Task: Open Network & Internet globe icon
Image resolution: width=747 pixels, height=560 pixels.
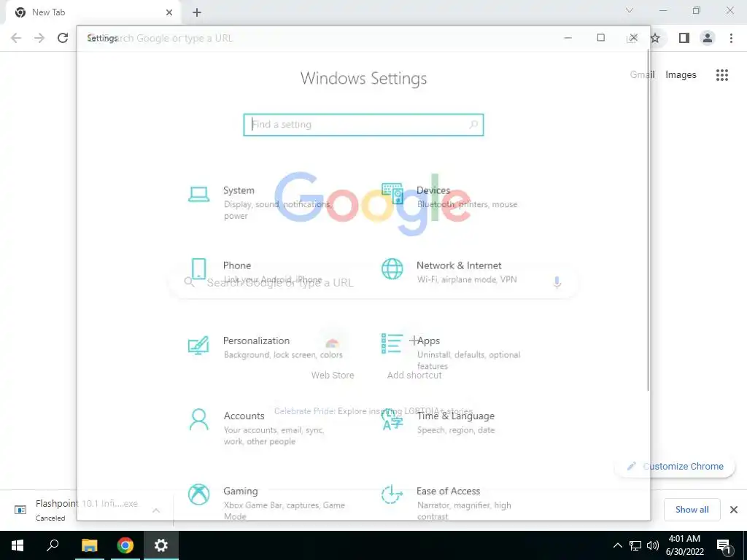Action: 392,269
